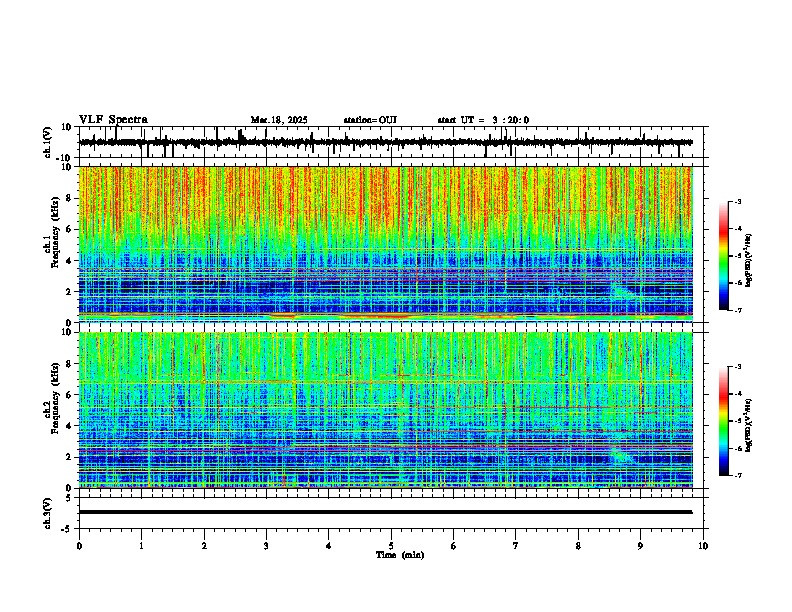
Task: Click tick label "3" on the Time axis
Action: pyautogui.click(x=266, y=546)
